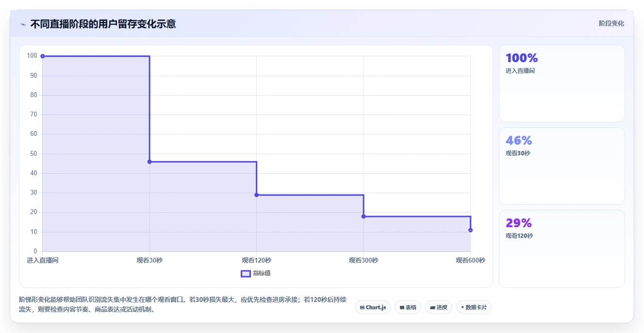Click the 观看30秒 x-axis label

point(149,261)
